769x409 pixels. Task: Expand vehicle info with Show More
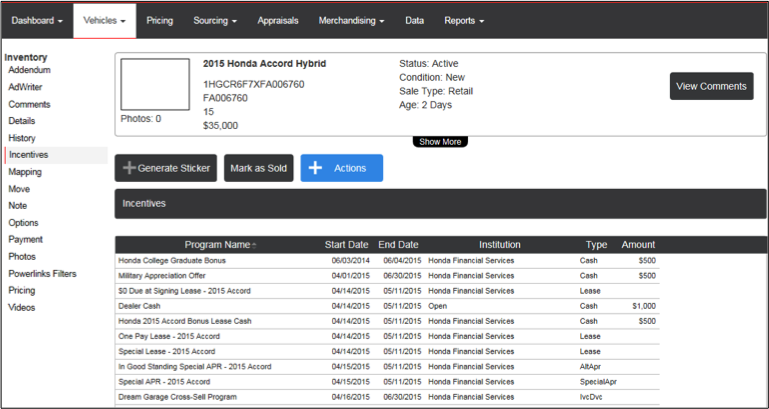point(440,142)
